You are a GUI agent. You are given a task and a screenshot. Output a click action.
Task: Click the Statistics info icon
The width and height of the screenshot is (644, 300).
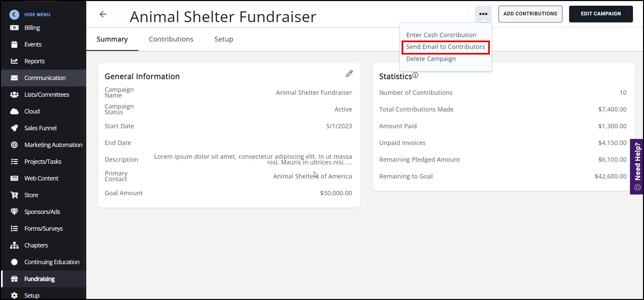click(415, 75)
